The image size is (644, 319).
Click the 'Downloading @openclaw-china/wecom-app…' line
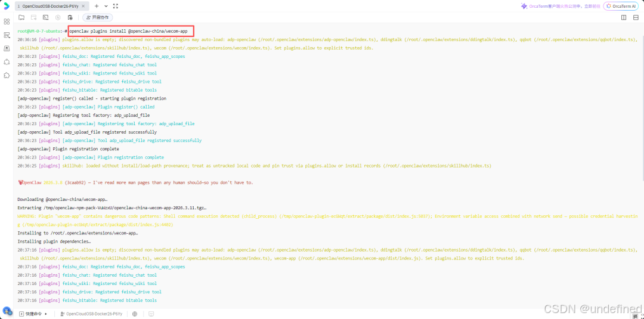tap(63, 200)
